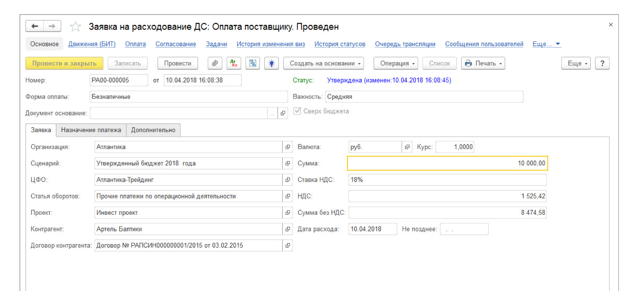Click the Согласование navigation link

point(175,44)
